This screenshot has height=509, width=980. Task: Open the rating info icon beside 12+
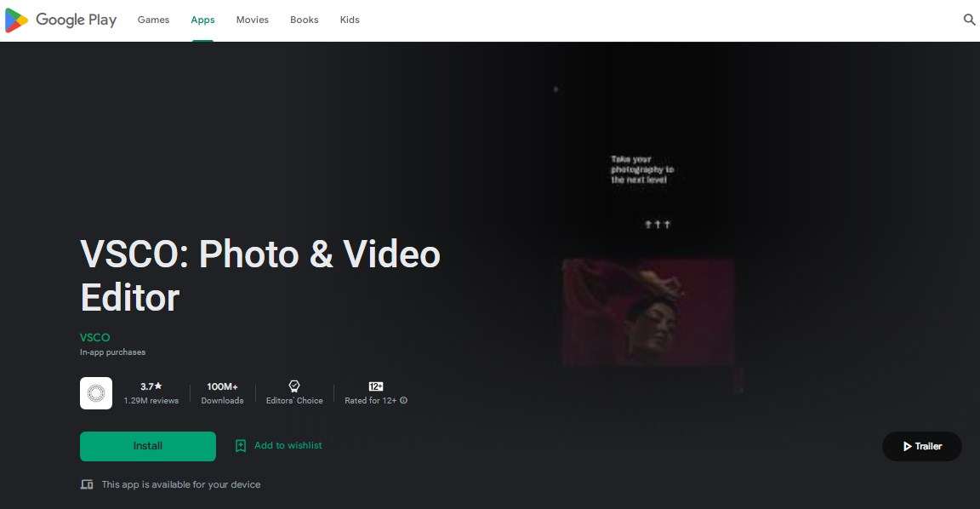[x=404, y=400]
